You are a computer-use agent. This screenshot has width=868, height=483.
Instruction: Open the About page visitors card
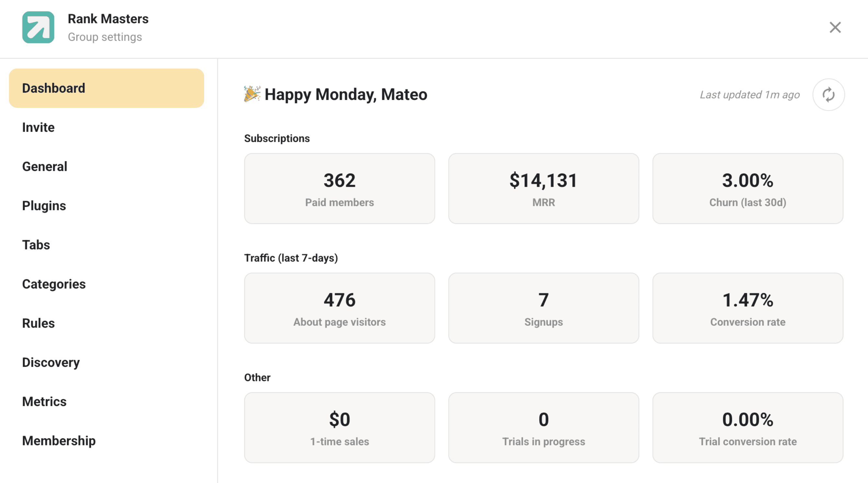(339, 308)
